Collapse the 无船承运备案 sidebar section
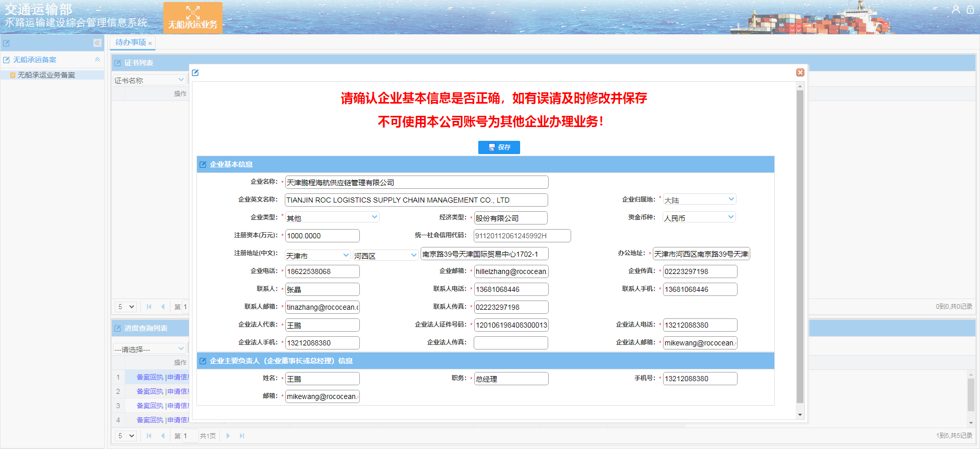 (97, 60)
